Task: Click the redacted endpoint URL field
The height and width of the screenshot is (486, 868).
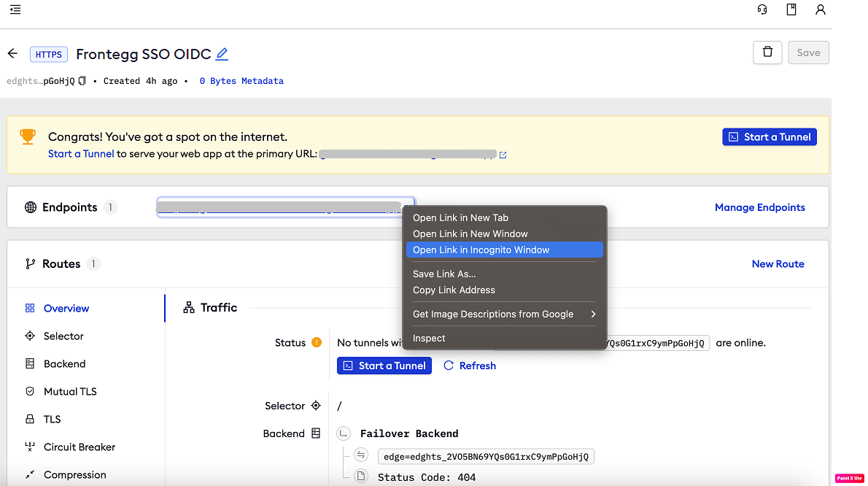Action: tap(286, 207)
